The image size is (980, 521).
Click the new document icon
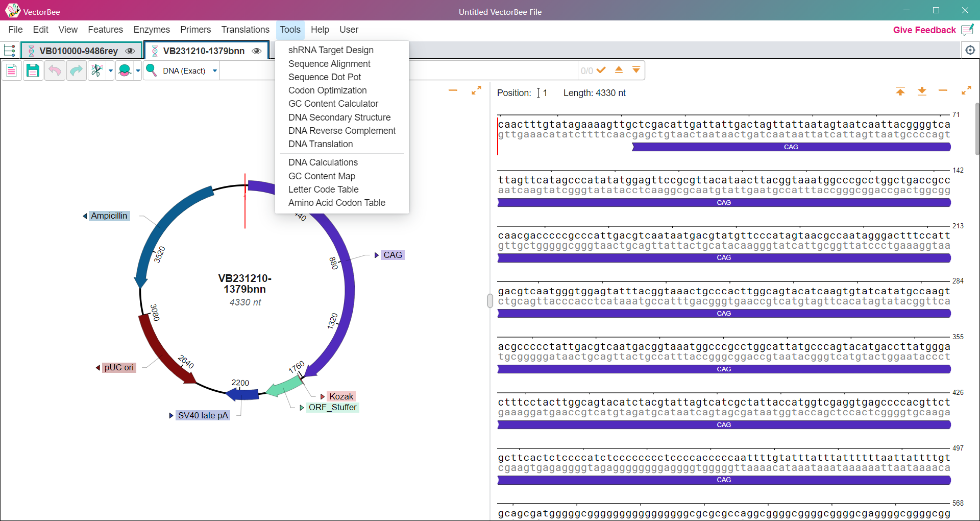click(x=11, y=70)
